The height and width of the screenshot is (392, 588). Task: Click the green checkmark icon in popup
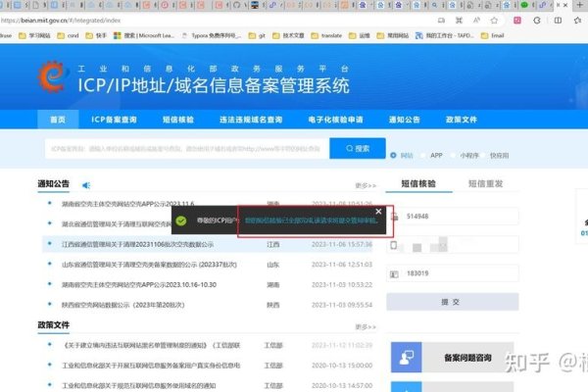coord(181,220)
